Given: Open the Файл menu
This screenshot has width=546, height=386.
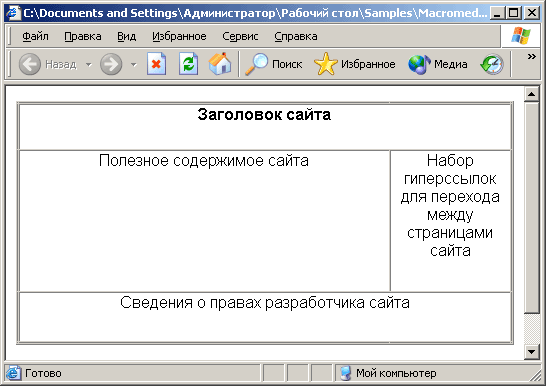Looking at the screenshot, I should 36,36.
